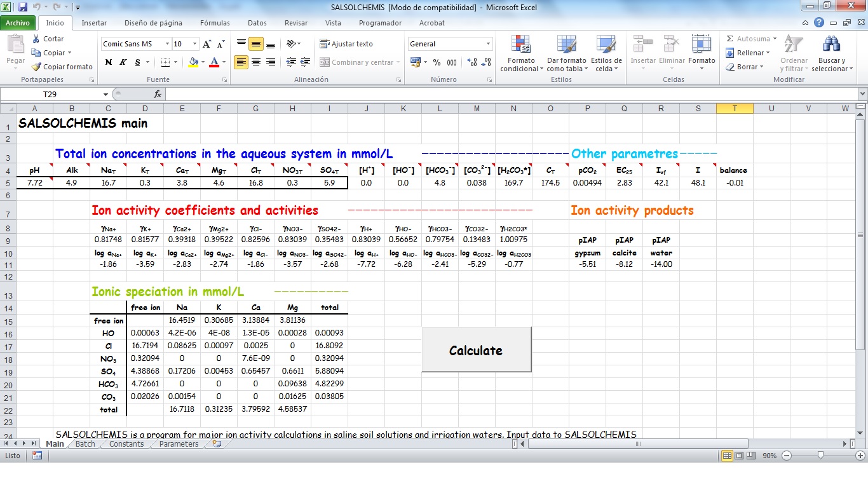Toggle bold (N) formatting
This screenshot has height=488, width=868.
click(109, 62)
